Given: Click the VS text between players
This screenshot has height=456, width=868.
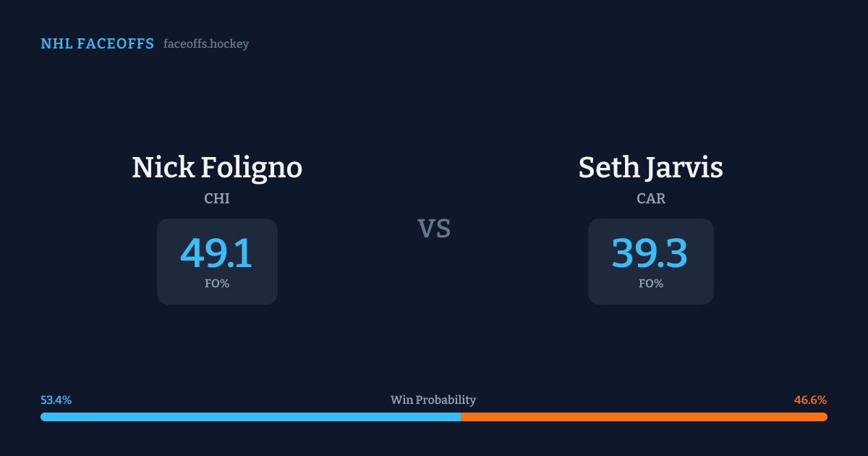Looking at the screenshot, I should (434, 229).
